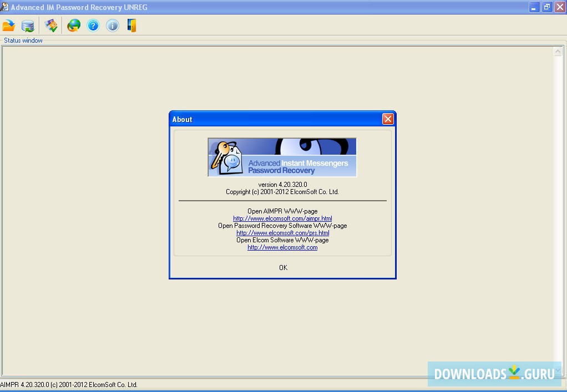The image size is (567, 392).
Task: Click the Advanced Instant Messengers banner image
Action: (x=282, y=157)
